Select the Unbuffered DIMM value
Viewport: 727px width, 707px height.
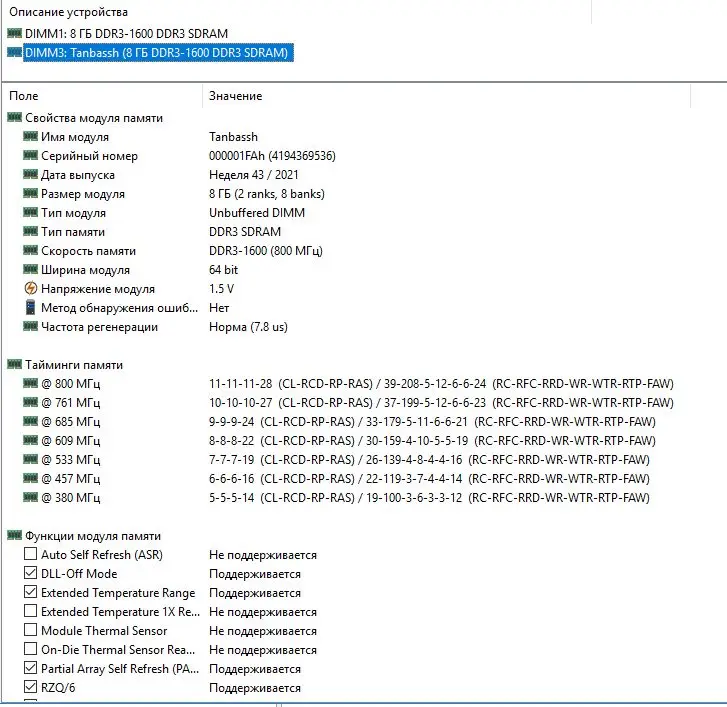coord(257,213)
